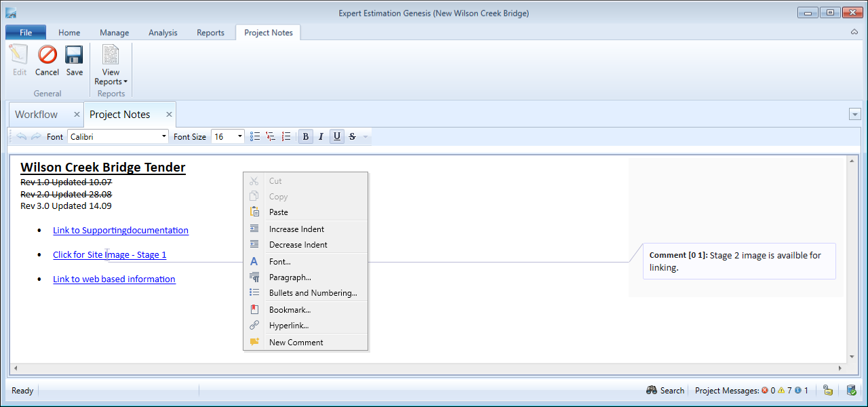868x407 pixels.
Task: Open the Link to web based information hyperlink
Action: pos(114,279)
